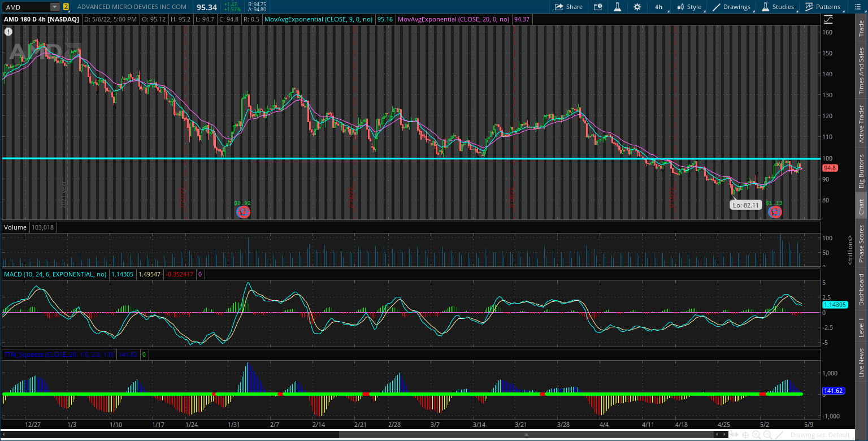This screenshot has height=441, width=868.
Task: Click the 94.8 last price label
Action: (x=830, y=168)
